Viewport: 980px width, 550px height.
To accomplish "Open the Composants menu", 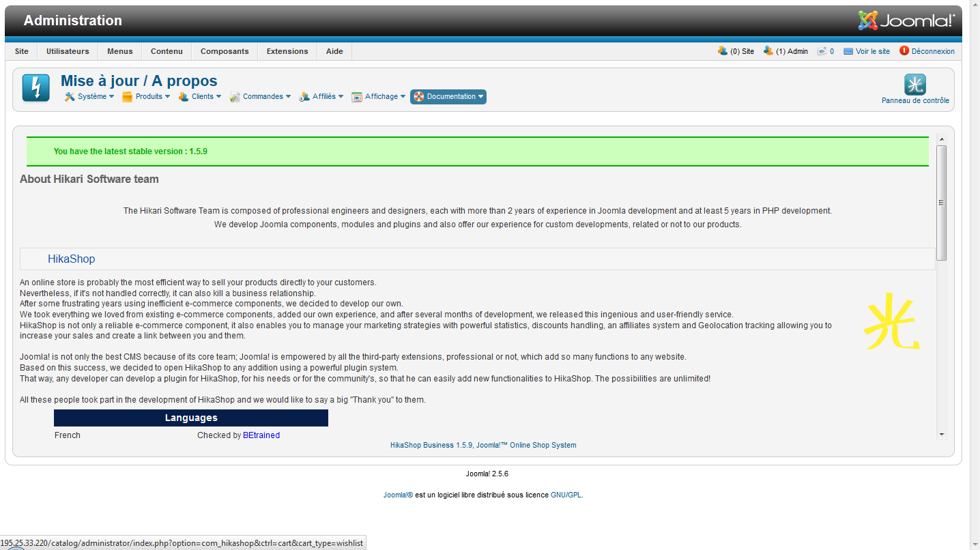I will point(225,51).
